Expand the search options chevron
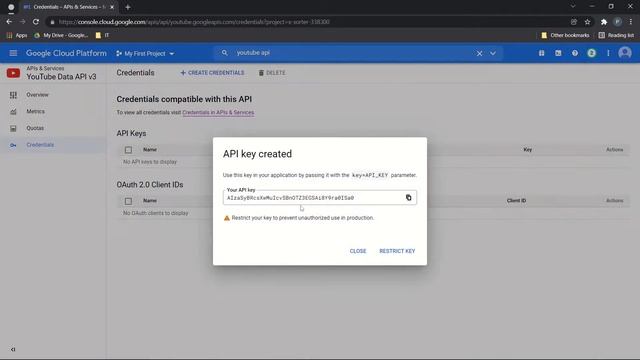 tap(493, 53)
